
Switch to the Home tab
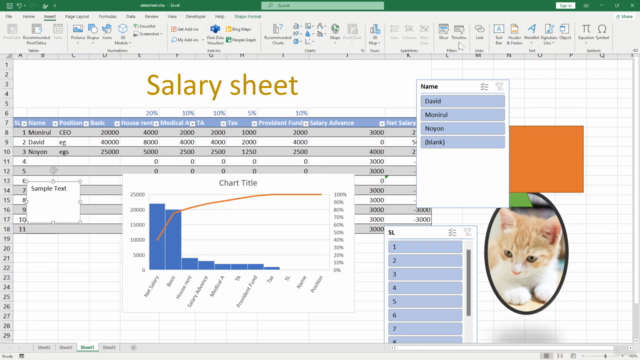click(29, 16)
